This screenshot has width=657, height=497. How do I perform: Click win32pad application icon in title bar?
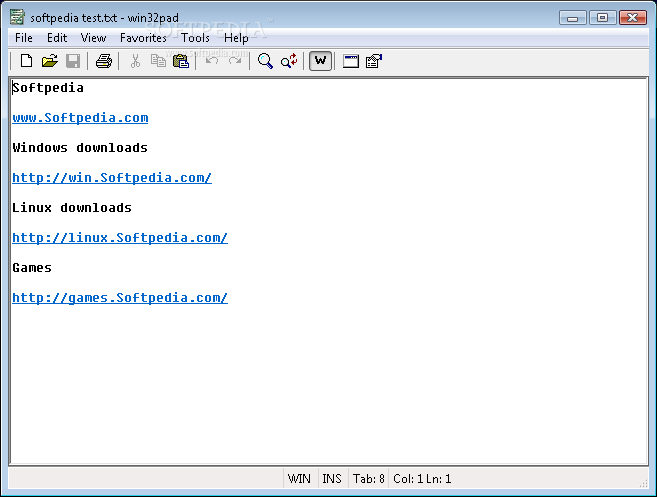tap(18, 17)
